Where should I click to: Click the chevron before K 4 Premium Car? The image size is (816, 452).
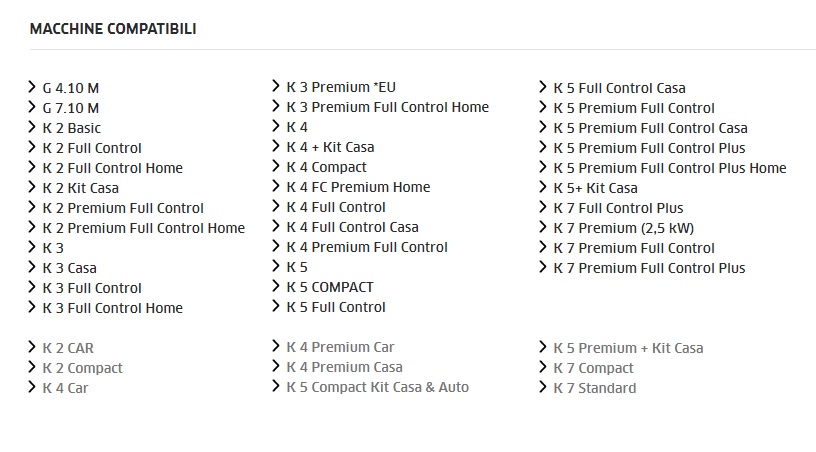pyautogui.click(x=276, y=346)
